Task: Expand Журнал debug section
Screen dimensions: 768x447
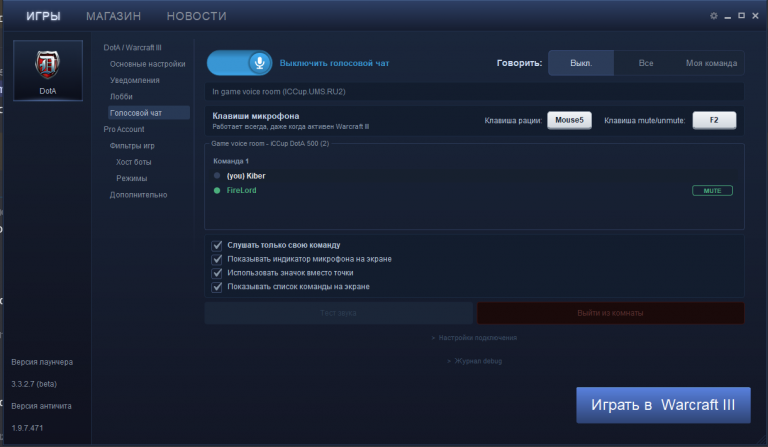Action: point(474,361)
